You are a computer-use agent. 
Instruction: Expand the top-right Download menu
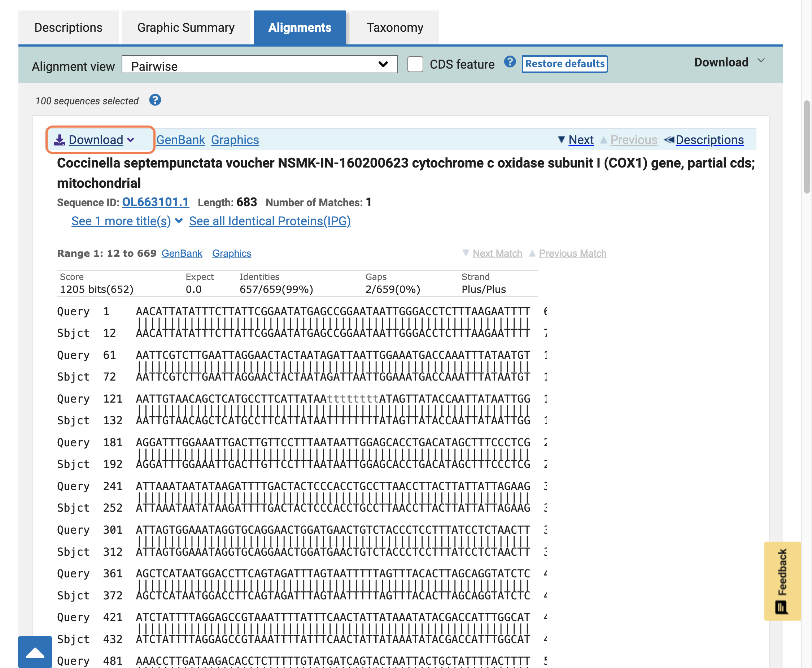[729, 62]
